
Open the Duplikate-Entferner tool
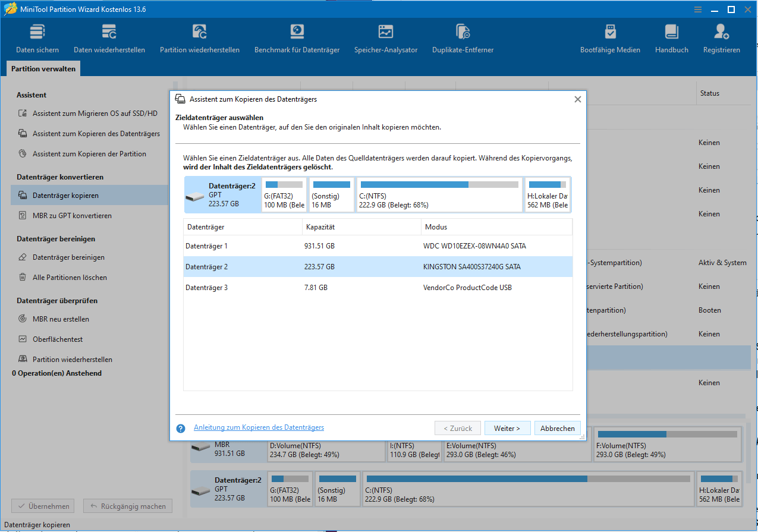pos(463,39)
